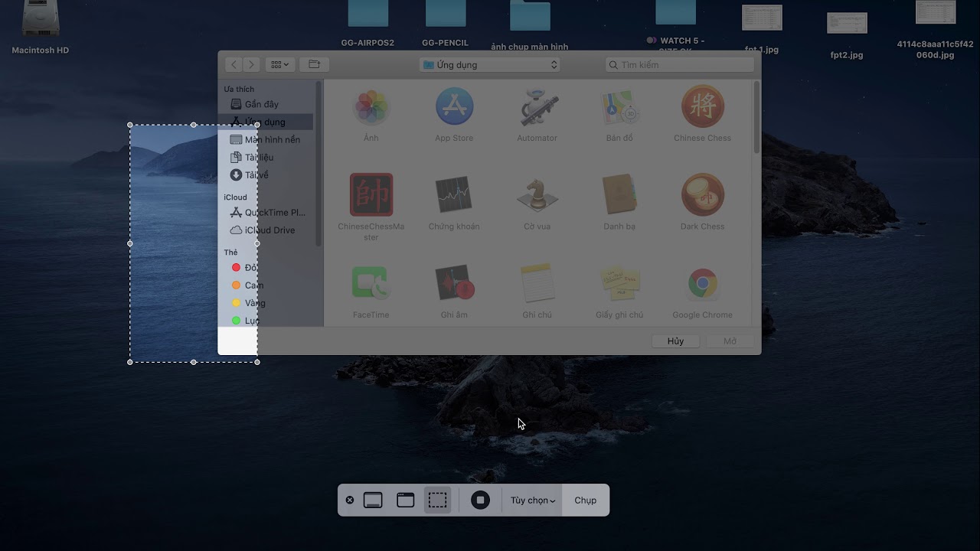Click the selection's left-edge middle handle
The image size is (980, 551).
[130, 243]
